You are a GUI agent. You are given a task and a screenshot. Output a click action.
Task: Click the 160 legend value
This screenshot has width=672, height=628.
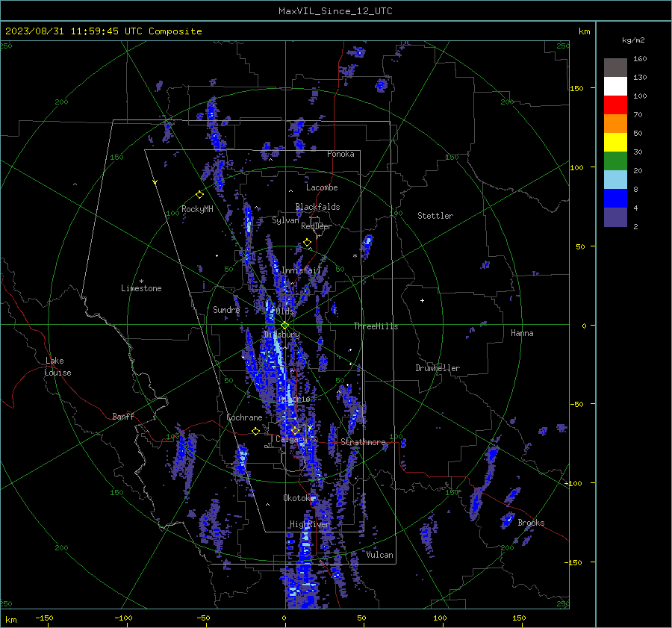(640, 59)
